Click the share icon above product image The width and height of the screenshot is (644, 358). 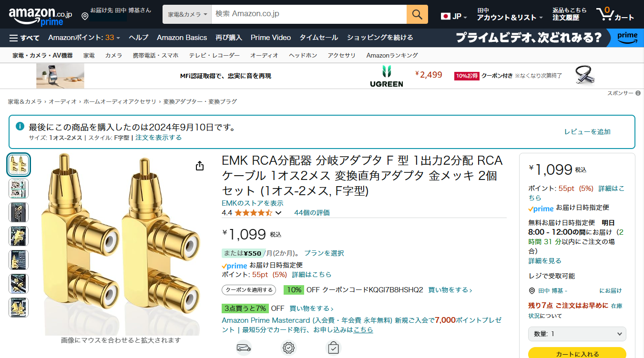(200, 166)
